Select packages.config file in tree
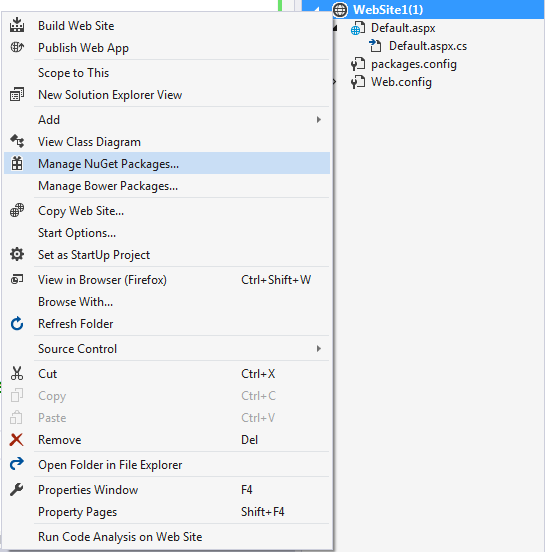This screenshot has width=545, height=552. 414,64
